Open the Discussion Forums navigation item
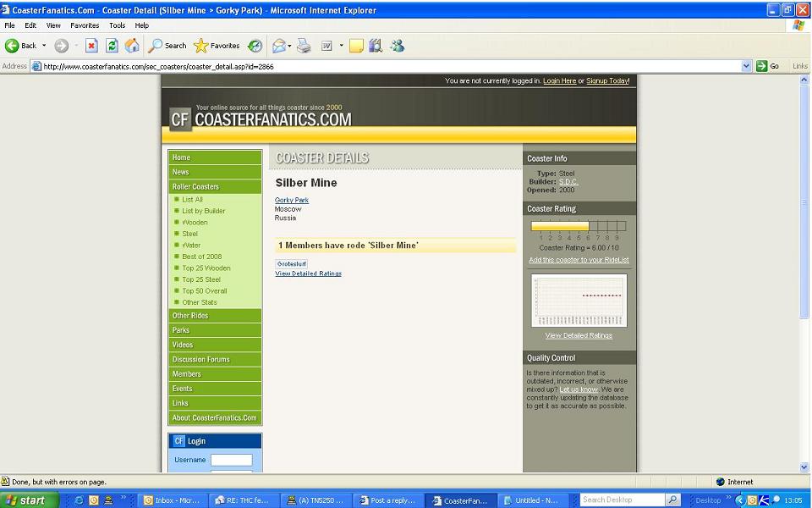 pyautogui.click(x=215, y=359)
